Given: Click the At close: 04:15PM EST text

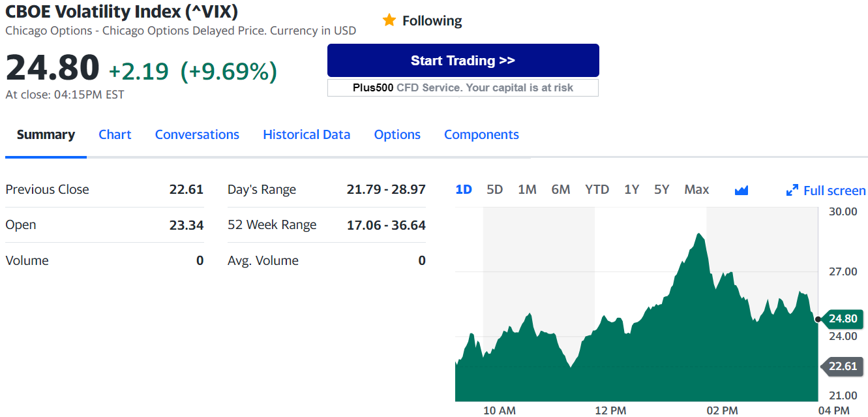Looking at the screenshot, I should coord(65,95).
